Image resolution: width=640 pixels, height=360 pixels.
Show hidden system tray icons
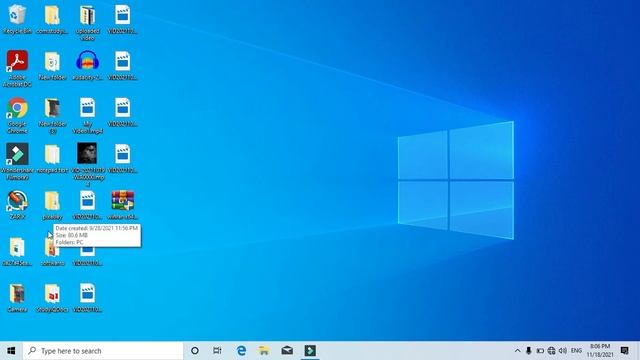(x=517, y=351)
